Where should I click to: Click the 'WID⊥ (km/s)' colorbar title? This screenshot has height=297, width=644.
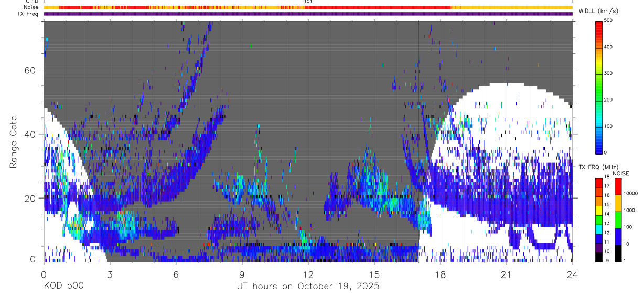[598, 10]
